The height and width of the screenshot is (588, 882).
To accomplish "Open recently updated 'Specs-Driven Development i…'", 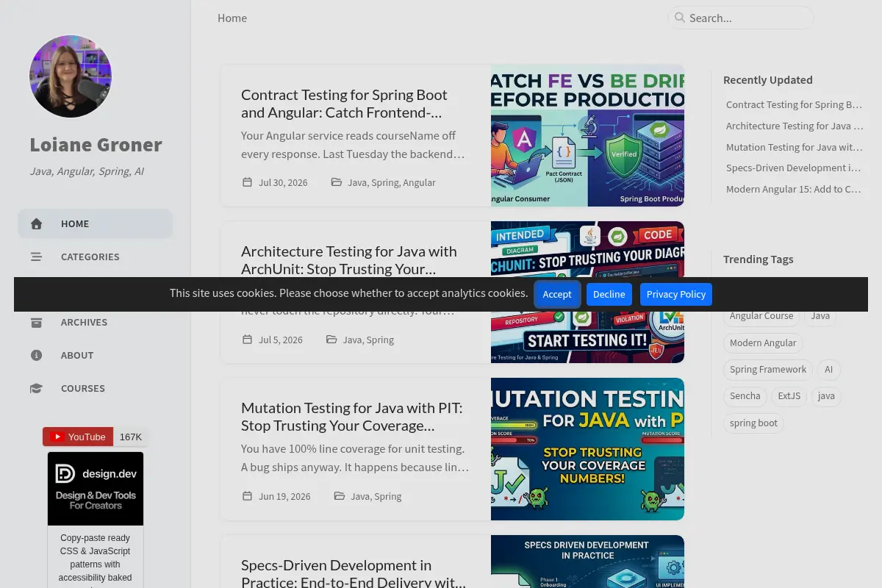I will [794, 168].
